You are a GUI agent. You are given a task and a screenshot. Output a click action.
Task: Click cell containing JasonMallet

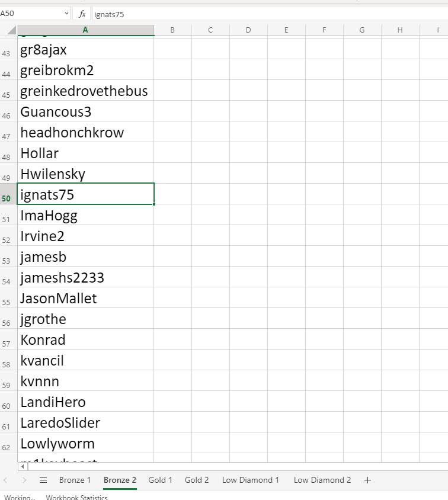pos(85,299)
